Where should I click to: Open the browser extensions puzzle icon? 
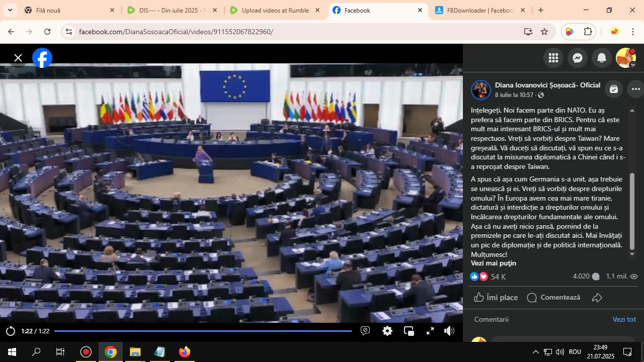coord(588,32)
